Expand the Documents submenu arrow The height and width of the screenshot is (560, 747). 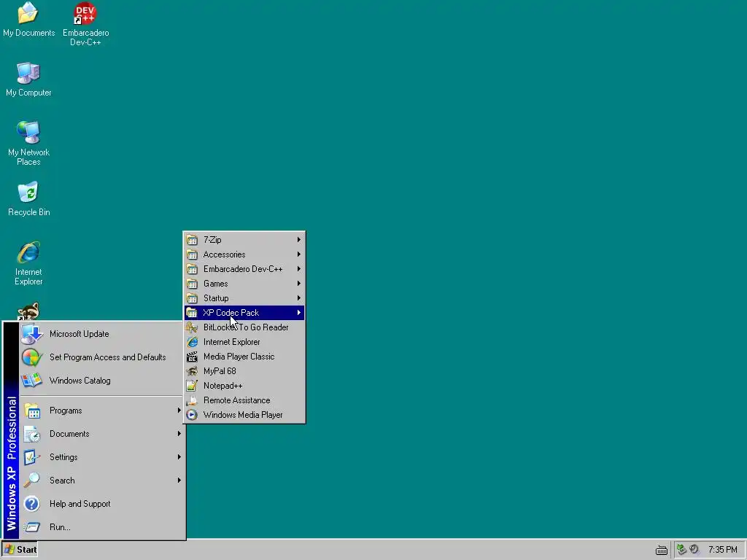pyautogui.click(x=179, y=434)
